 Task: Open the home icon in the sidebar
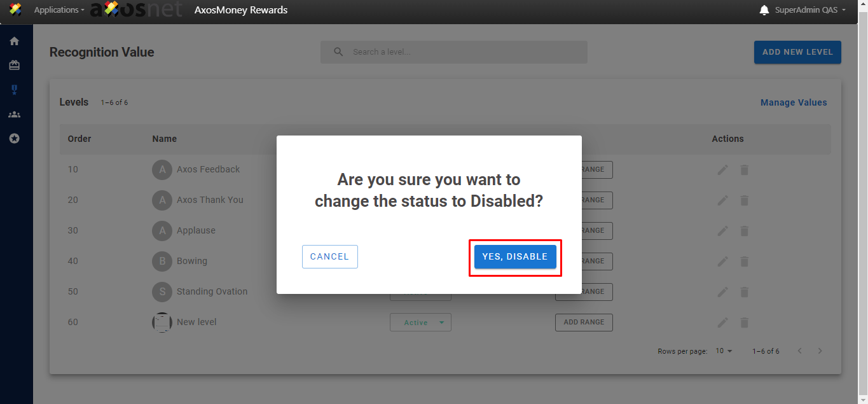tap(14, 41)
